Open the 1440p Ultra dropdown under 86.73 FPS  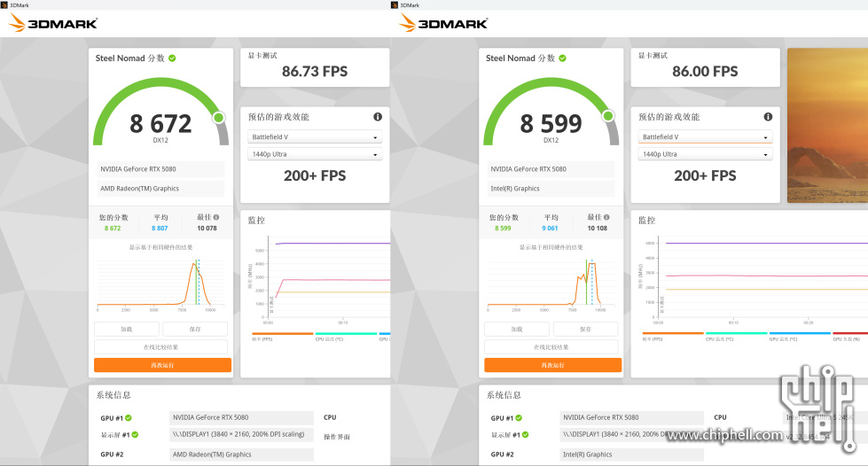pyautogui.click(x=315, y=154)
